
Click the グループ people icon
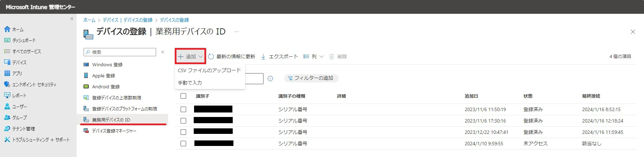7,118
